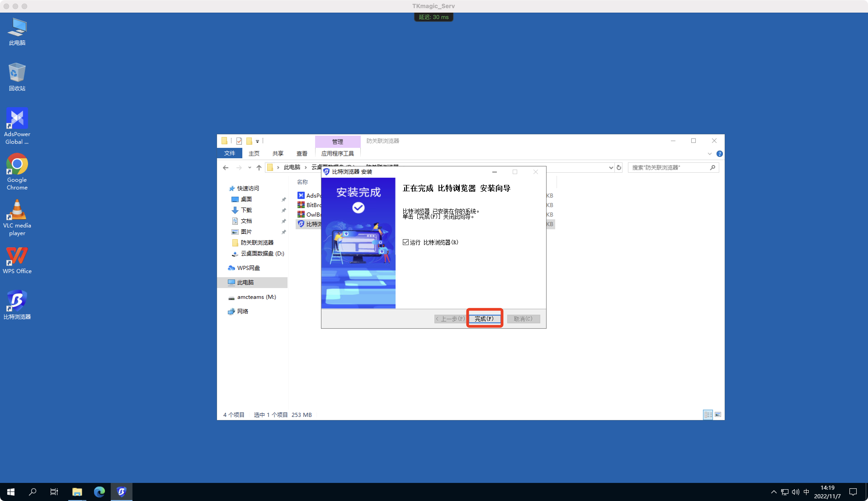Switch to large icons view in the status bar
868x501 pixels.
(x=718, y=415)
